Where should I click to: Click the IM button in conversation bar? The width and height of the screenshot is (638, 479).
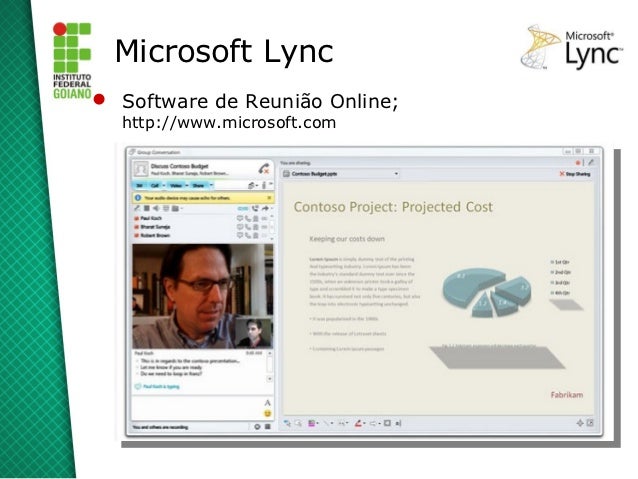tap(140, 186)
